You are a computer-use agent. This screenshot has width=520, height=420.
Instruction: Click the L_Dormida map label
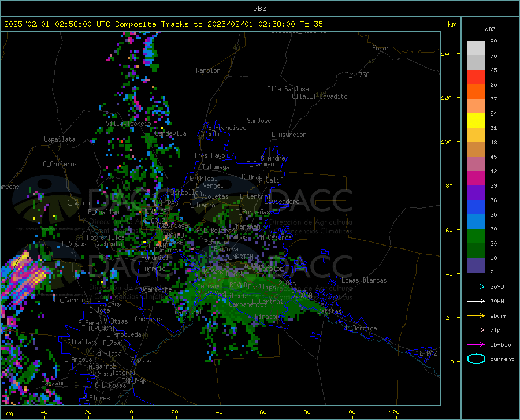point(361,328)
